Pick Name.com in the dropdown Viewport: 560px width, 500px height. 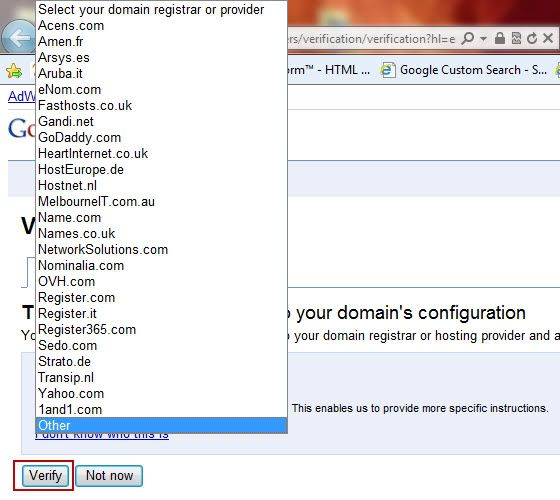pos(161,218)
